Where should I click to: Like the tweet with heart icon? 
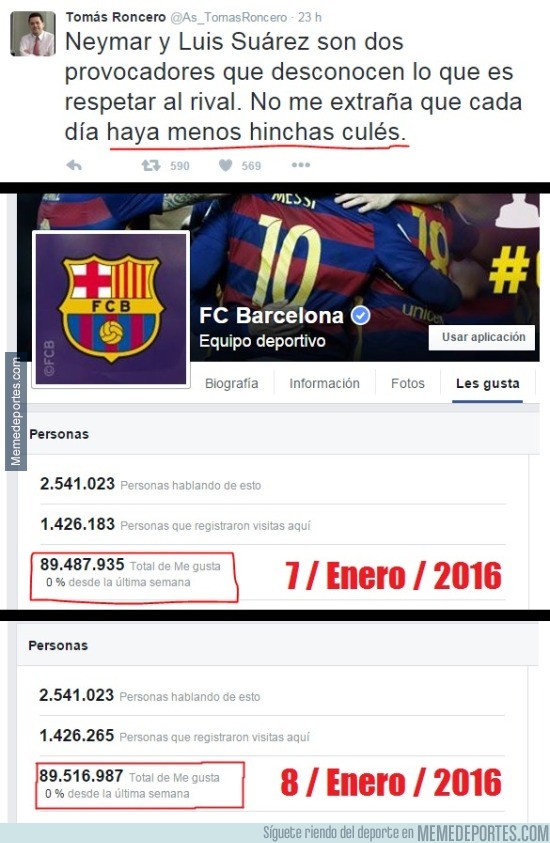pyautogui.click(x=226, y=165)
